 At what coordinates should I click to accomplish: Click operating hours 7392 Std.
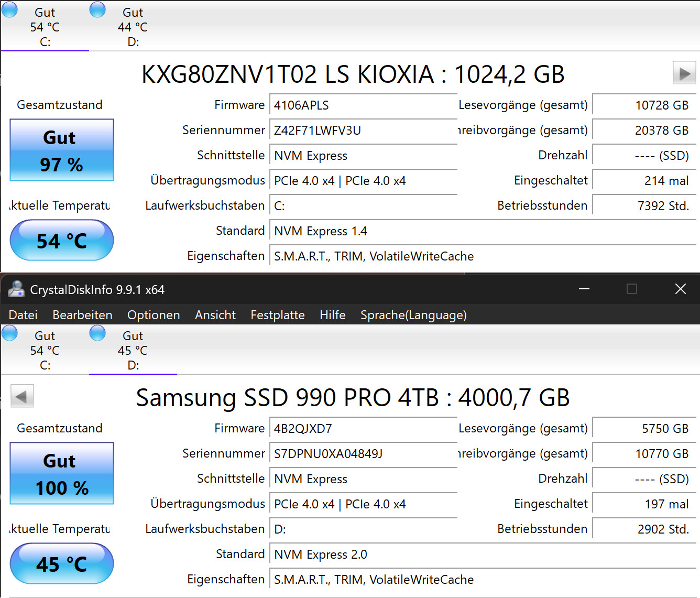click(x=644, y=205)
